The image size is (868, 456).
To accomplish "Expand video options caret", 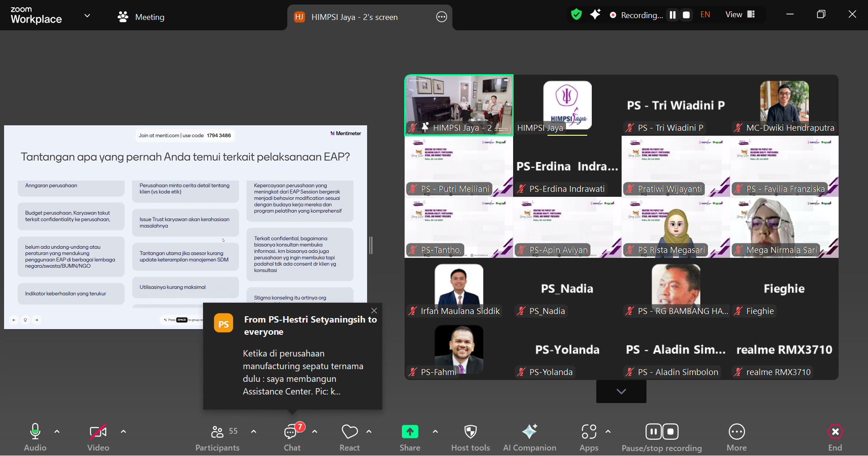I will pos(123,432).
